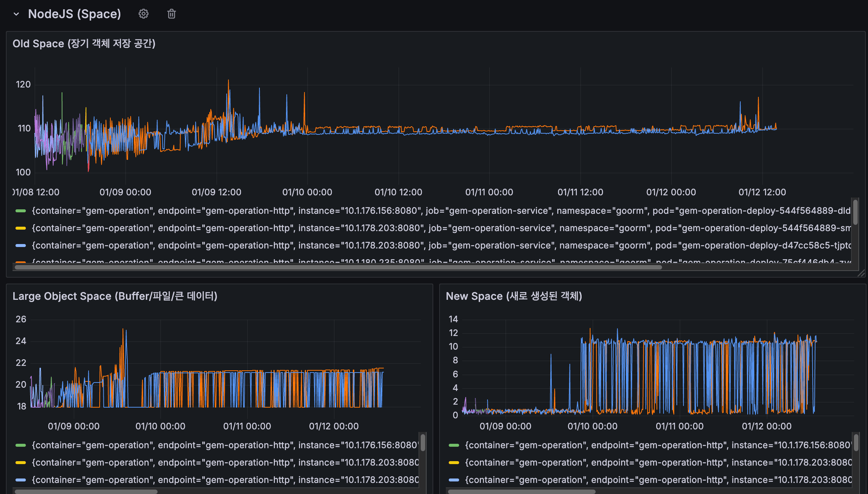This screenshot has width=868, height=494.
Task: Click the yellow legend line marker in Old Space
Action: [21, 228]
